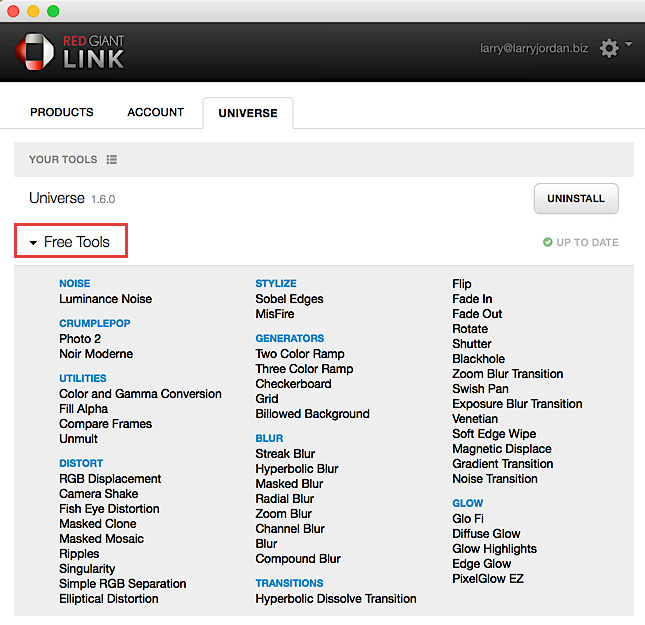
Task: Click the Distort category heading
Action: pos(81,463)
